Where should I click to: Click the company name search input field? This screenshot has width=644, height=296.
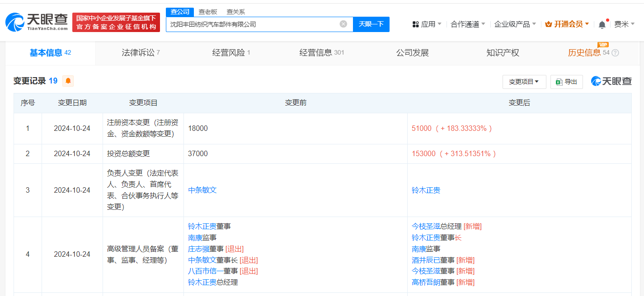(253, 24)
